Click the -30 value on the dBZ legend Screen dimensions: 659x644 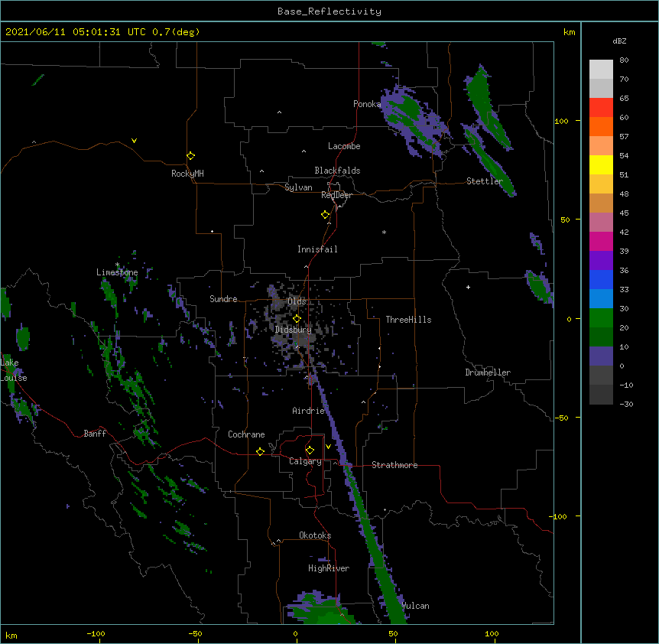coord(626,404)
